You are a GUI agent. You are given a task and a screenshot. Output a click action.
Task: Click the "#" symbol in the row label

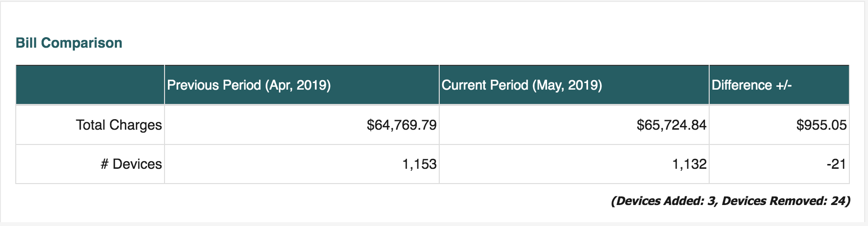pyautogui.click(x=105, y=164)
